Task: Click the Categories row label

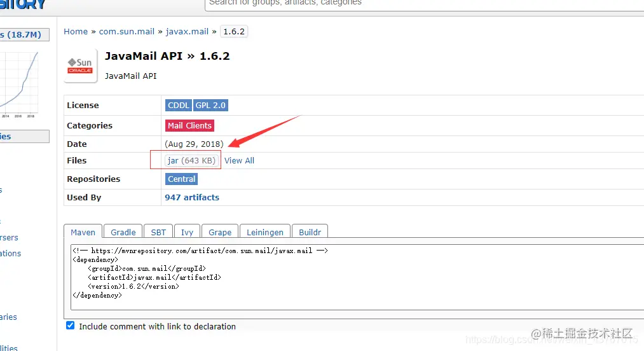Action: coord(90,126)
